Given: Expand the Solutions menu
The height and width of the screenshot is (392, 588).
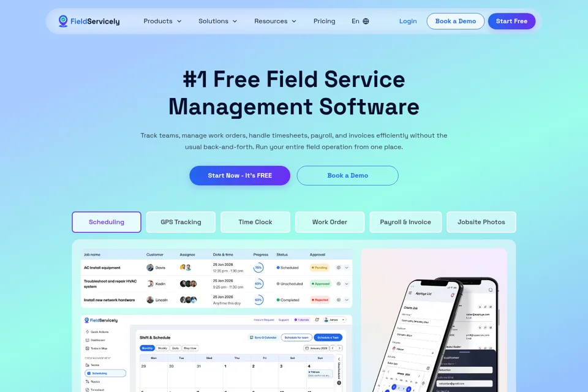Looking at the screenshot, I should point(218,21).
